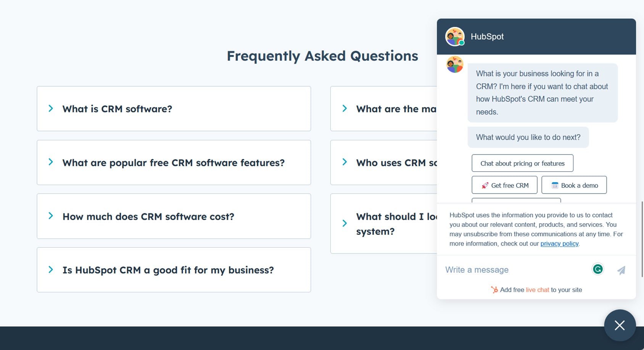Choose the 'Book a demo' chat option
The image size is (644, 350).
[574, 185]
